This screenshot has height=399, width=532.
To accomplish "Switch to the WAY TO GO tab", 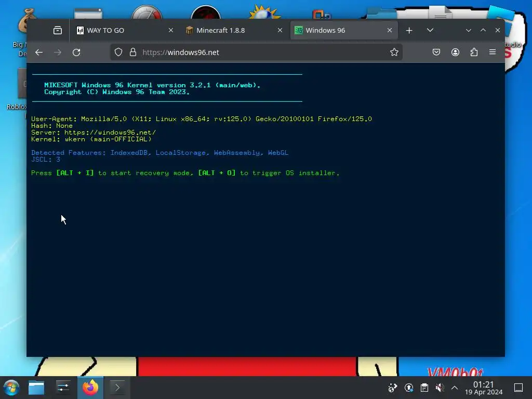I will point(124,31).
